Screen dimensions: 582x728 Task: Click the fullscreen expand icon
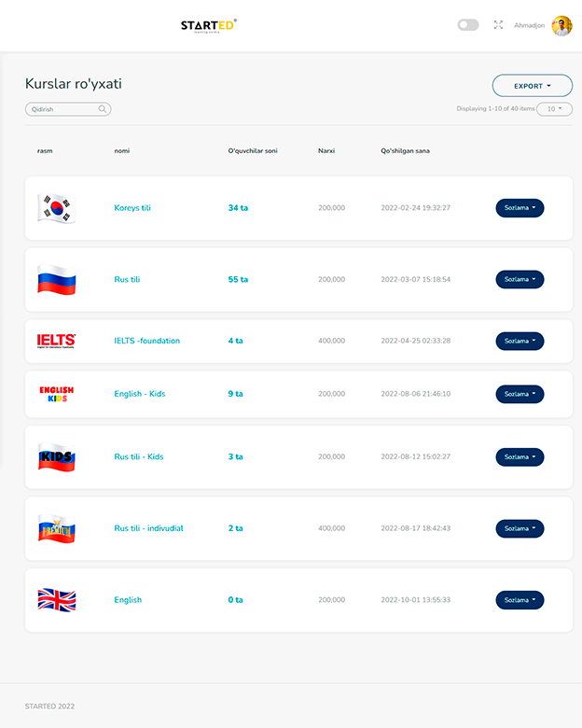pyautogui.click(x=498, y=25)
